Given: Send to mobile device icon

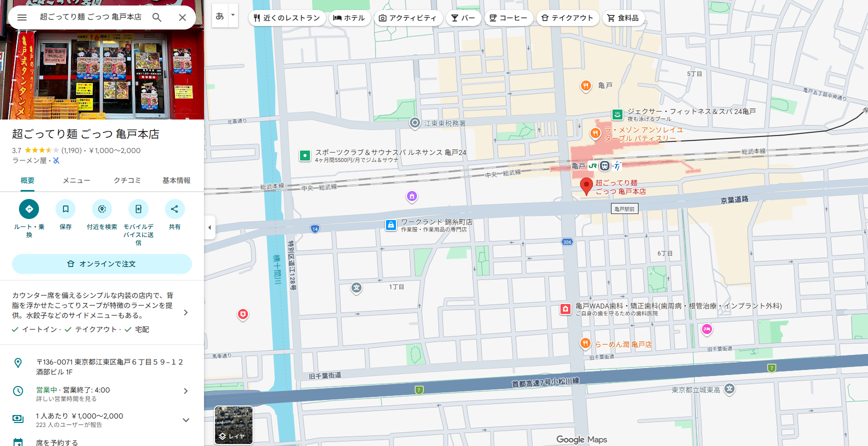Looking at the screenshot, I should tap(138, 209).
